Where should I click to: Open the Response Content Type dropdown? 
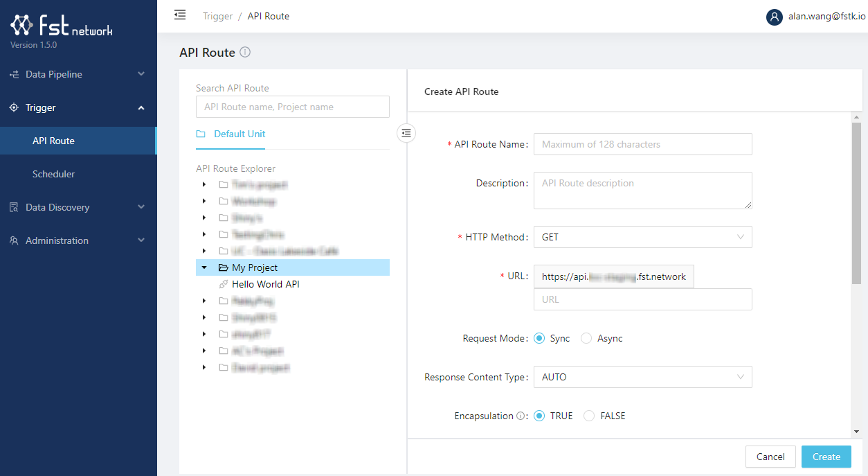point(642,377)
